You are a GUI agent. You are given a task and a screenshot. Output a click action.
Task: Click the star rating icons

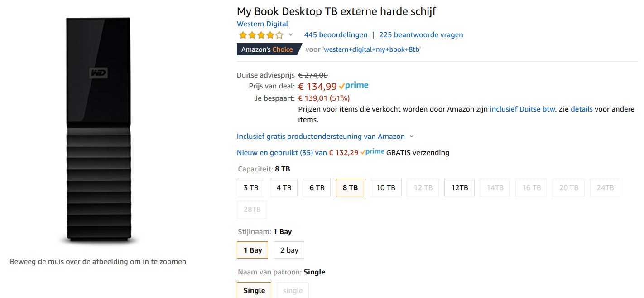pos(261,35)
